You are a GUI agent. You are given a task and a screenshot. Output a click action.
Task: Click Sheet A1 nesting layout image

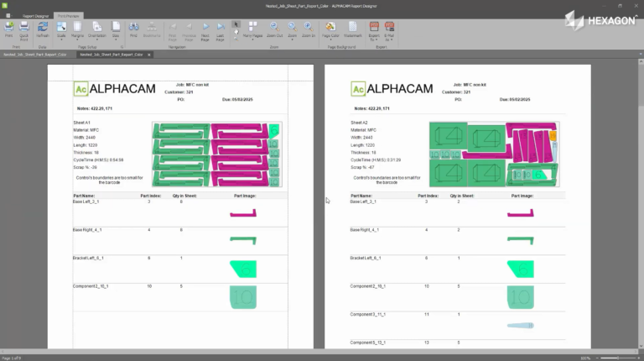tap(217, 154)
